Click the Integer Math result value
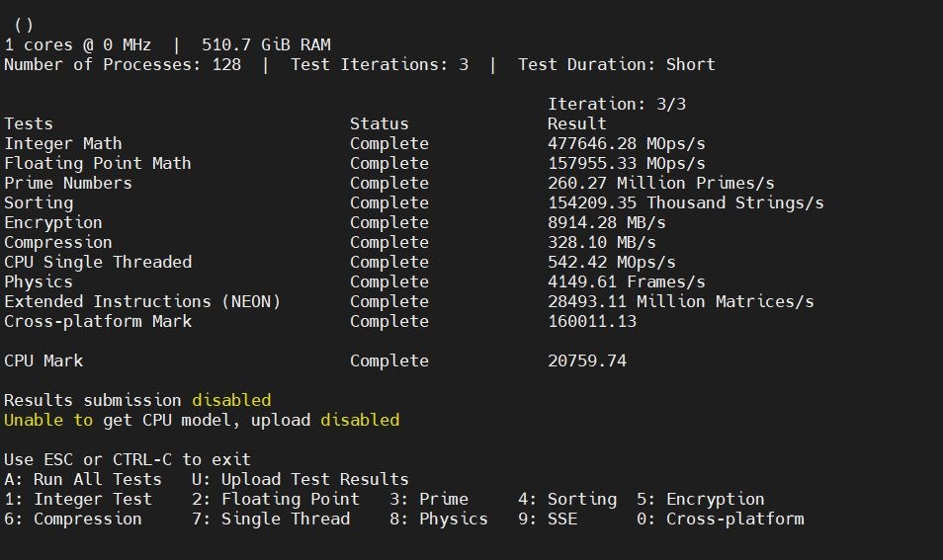943x560 pixels. coord(626,144)
